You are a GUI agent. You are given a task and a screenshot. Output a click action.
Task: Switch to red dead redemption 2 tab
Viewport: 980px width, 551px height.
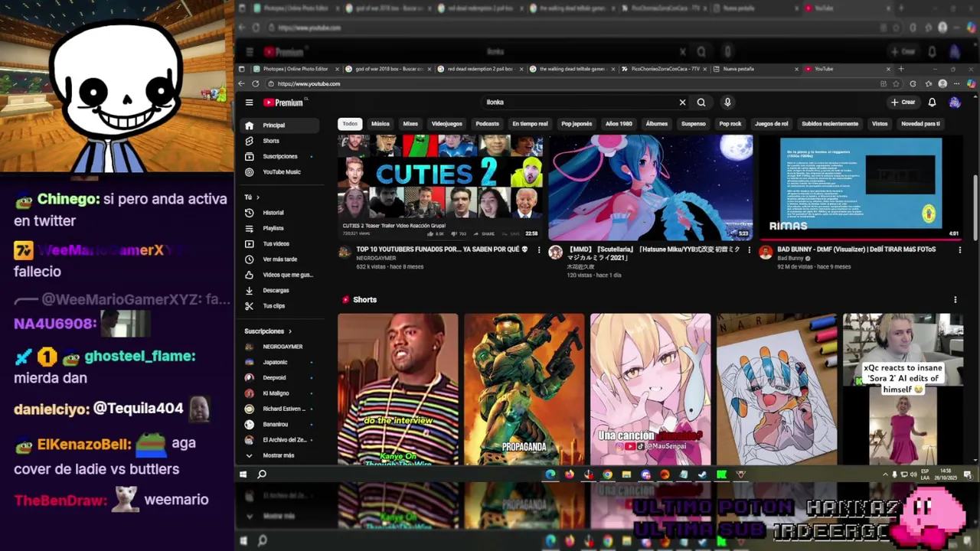pyautogui.click(x=480, y=69)
